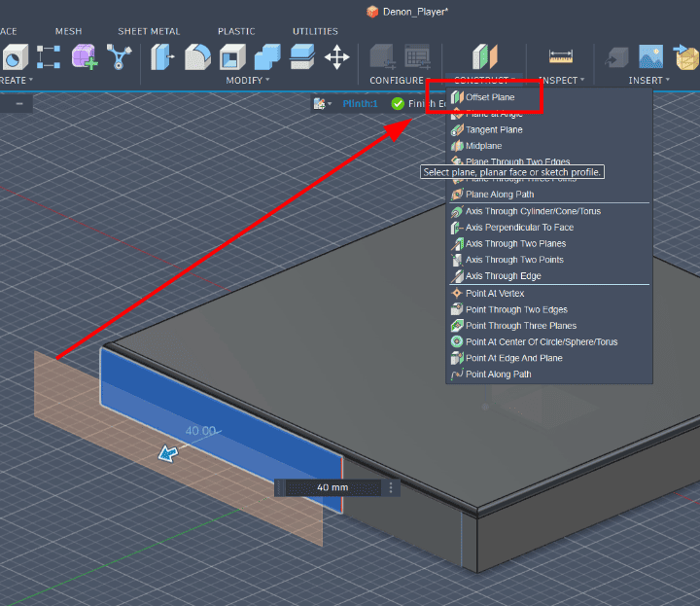Viewport: 700px width, 606px height.
Task: Open the INSERT dropdown
Action: pyautogui.click(x=649, y=81)
